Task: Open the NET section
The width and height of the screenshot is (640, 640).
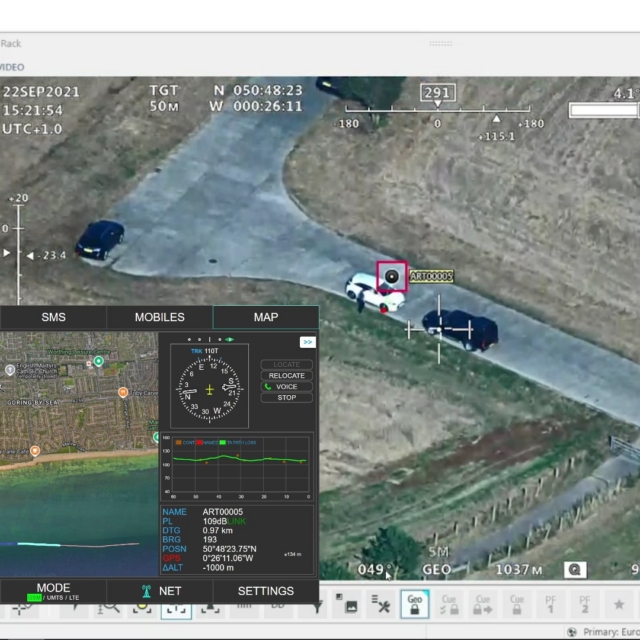Action: coord(160,591)
